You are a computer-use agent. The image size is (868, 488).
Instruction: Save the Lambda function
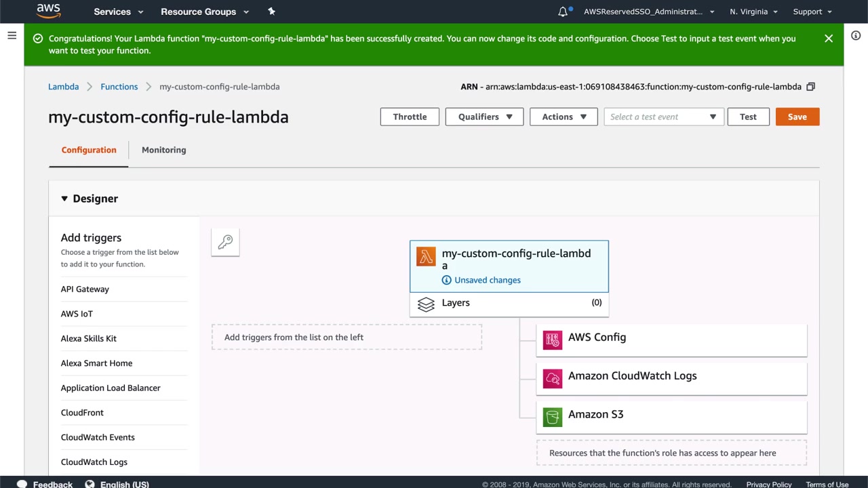coord(797,117)
